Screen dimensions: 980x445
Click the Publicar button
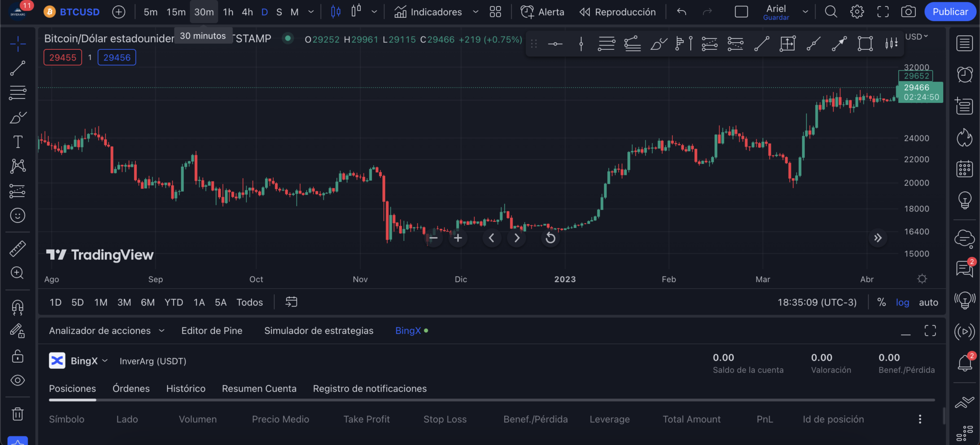[950, 12]
